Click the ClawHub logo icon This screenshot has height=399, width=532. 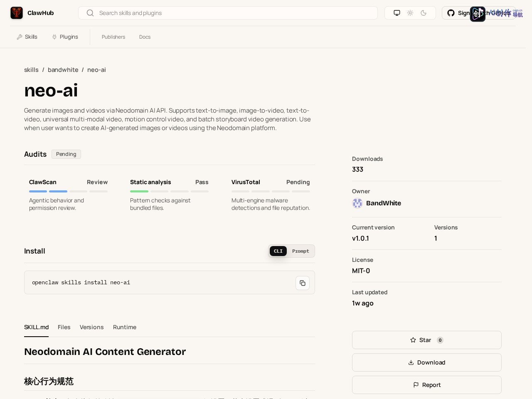coord(17,13)
